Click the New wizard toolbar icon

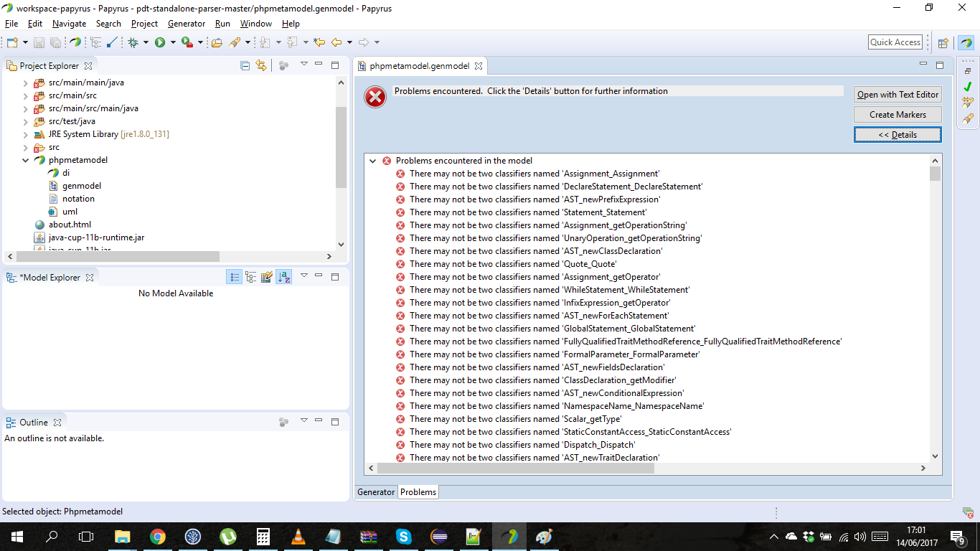coord(11,42)
